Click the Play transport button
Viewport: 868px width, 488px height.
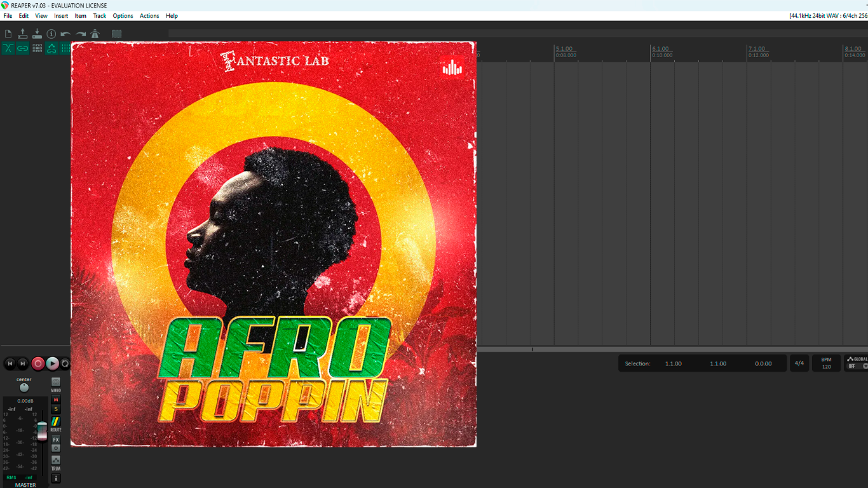tap(53, 363)
